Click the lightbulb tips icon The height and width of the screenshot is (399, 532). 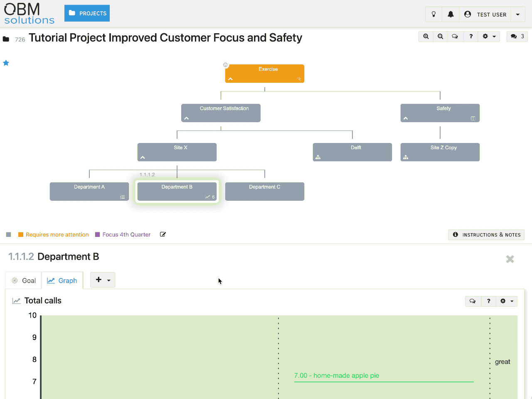click(433, 15)
